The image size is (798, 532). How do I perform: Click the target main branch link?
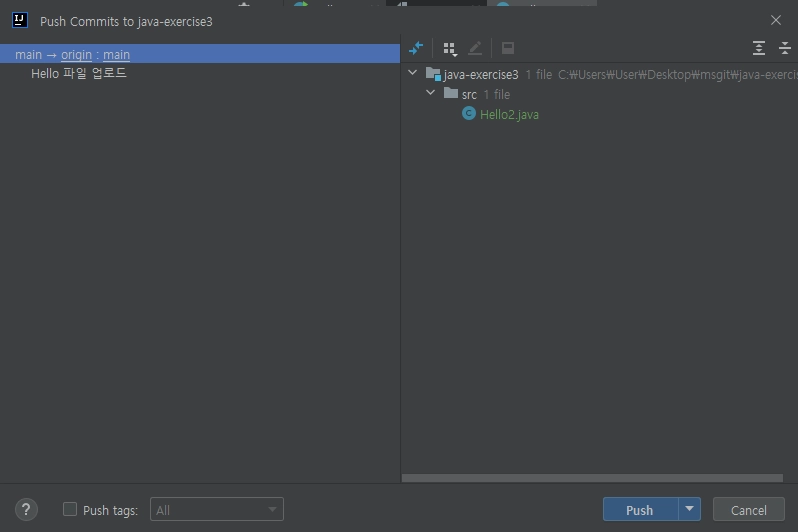click(x=117, y=54)
